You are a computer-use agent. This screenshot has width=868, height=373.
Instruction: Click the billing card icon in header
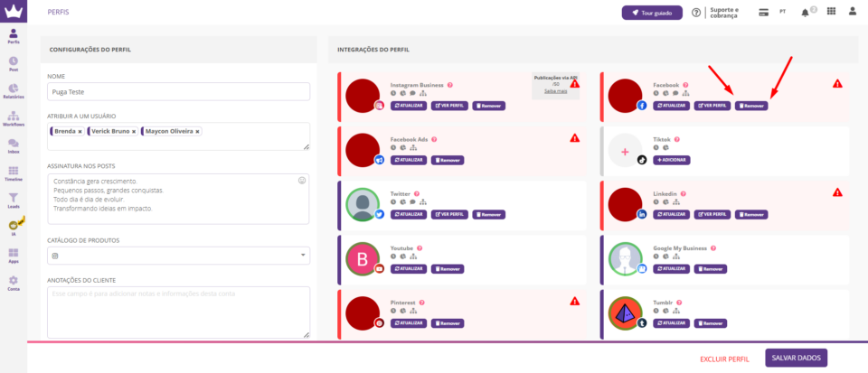(763, 12)
